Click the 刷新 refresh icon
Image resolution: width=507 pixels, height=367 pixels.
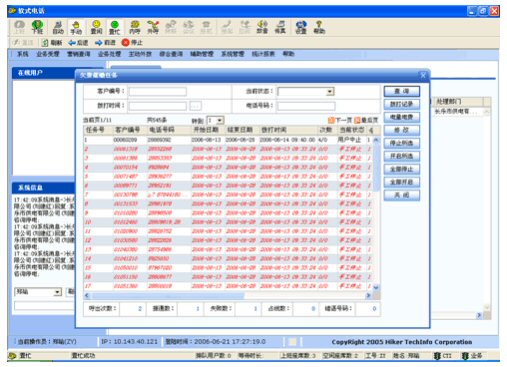45,43
